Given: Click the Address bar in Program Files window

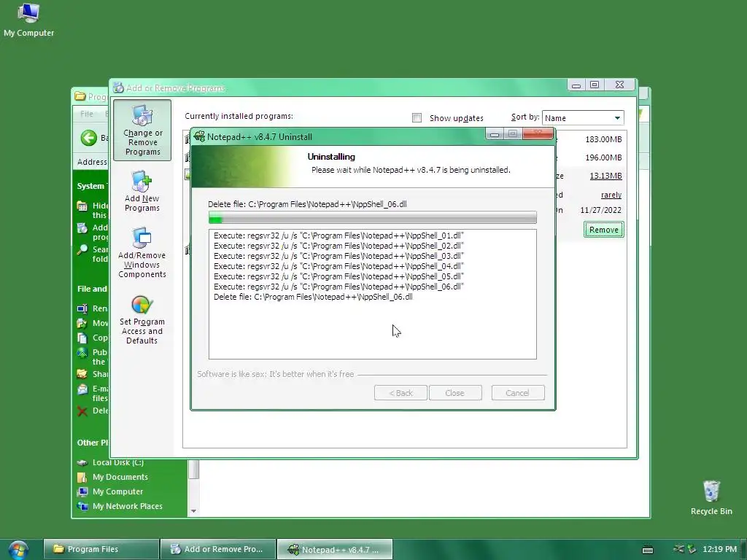Looking at the screenshot, I should (92, 162).
